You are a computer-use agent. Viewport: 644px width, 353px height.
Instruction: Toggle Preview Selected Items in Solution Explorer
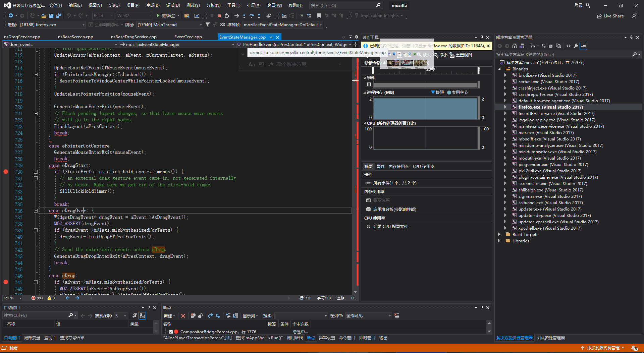tap(583, 46)
